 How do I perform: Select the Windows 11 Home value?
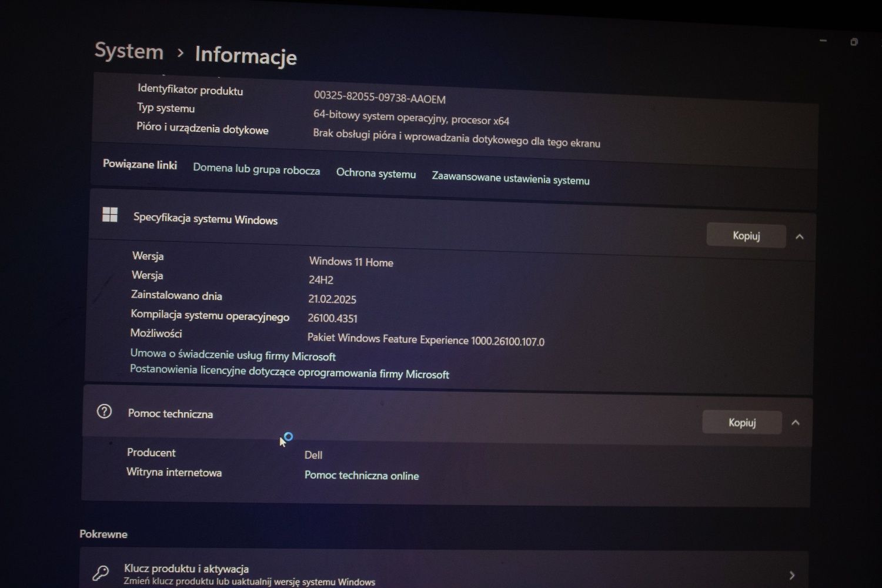pos(351,262)
